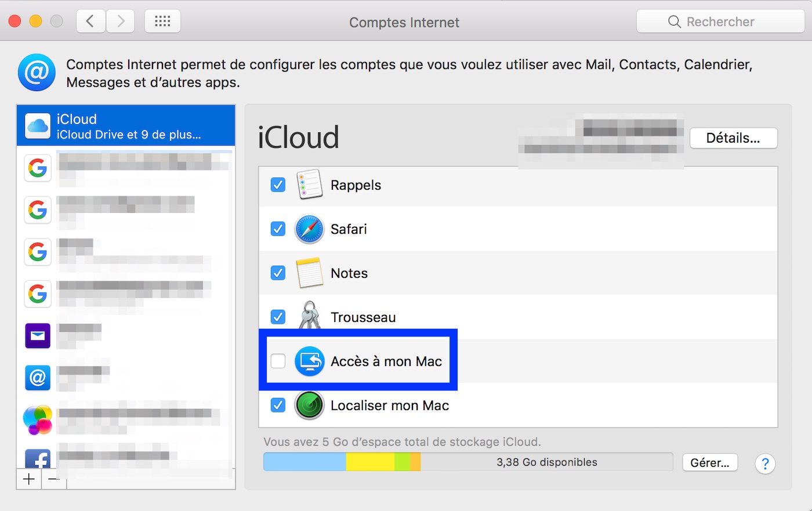Click the iCloud cloud icon in the sidebar
Viewport: 812px width, 511px height.
click(x=38, y=126)
